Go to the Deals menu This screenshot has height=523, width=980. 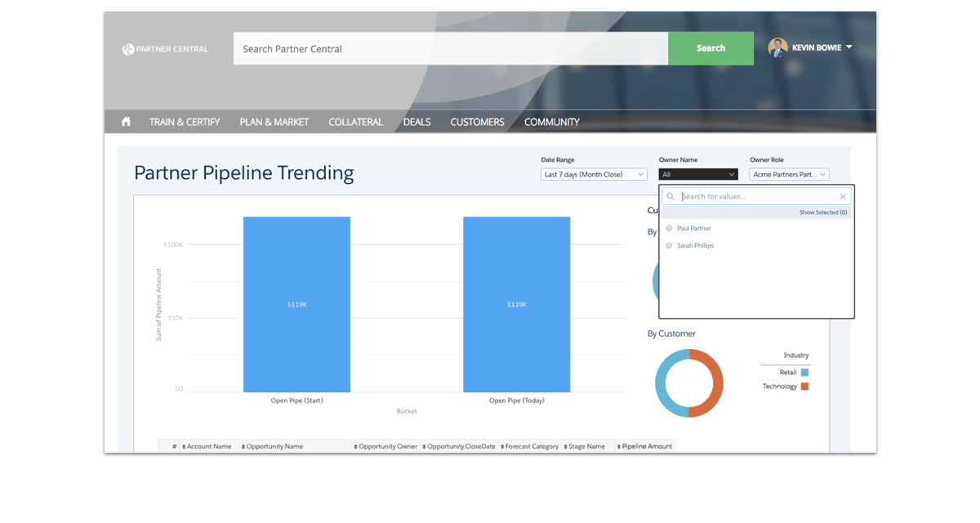click(x=416, y=122)
